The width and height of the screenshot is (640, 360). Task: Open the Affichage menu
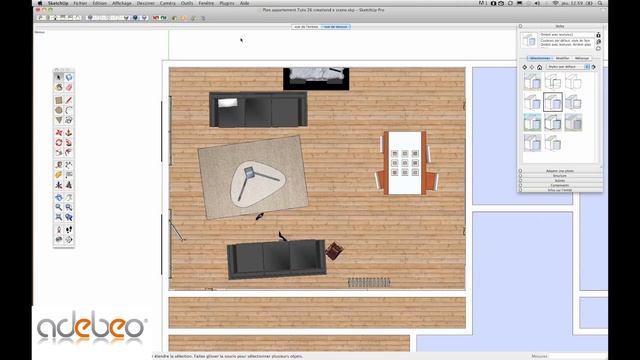pos(122,3)
